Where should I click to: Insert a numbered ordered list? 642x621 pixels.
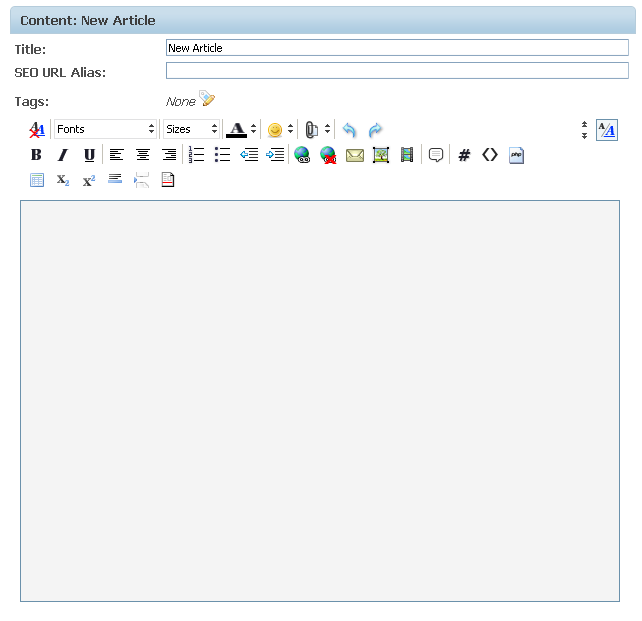[x=196, y=155]
